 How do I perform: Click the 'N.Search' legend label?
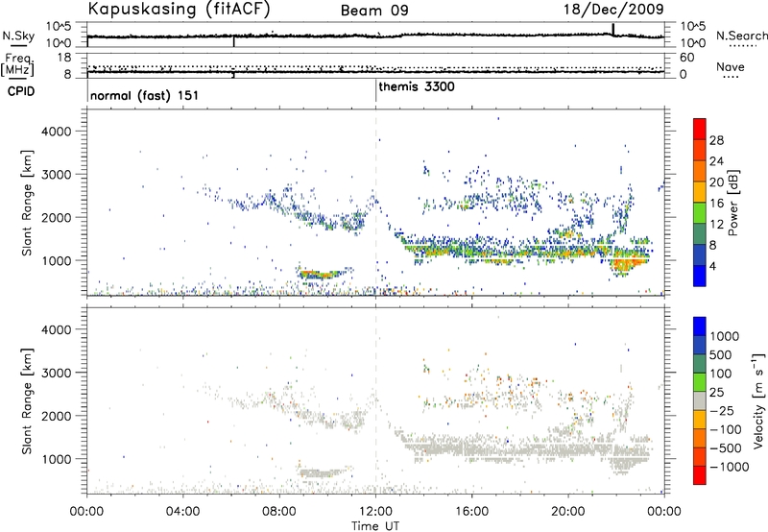tap(742, 36)
